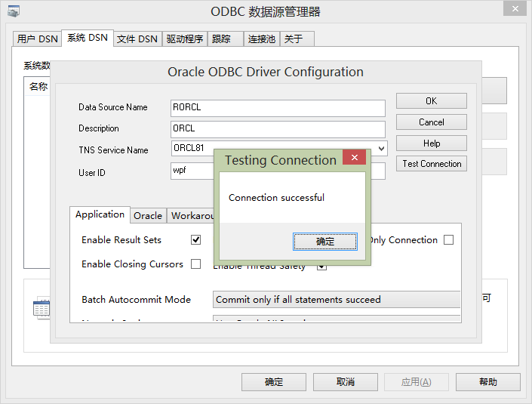Switch to the 用户 DSN tab
532x404 pixels.
point(37,39)
